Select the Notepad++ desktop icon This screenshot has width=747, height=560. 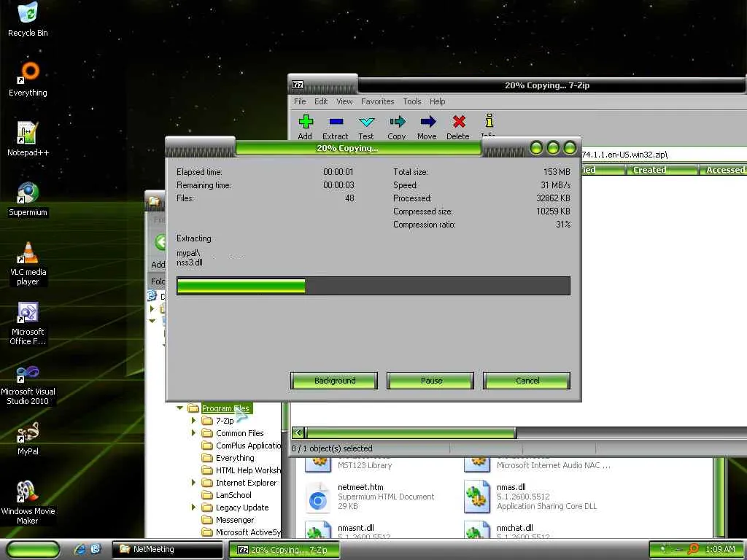[x=28, y=139]
